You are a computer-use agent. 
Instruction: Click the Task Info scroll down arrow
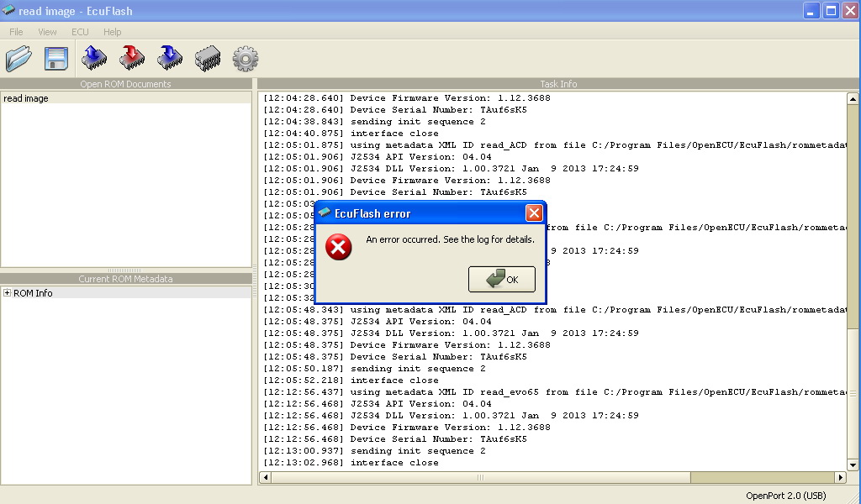tap(853, 465)
